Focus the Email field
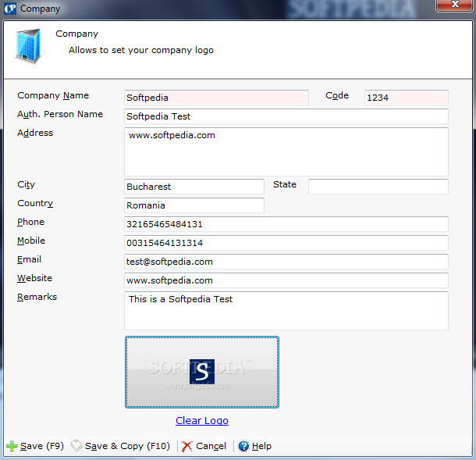476x460 pixels. click(286, 262)
